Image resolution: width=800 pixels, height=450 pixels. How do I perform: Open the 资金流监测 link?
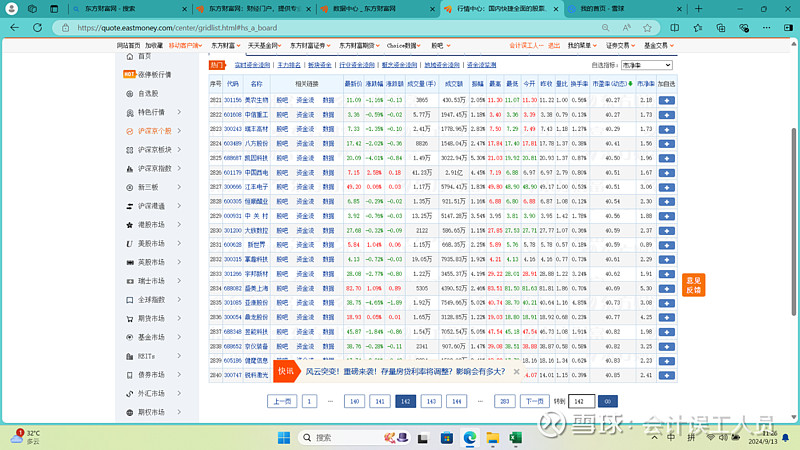point(481,65)
